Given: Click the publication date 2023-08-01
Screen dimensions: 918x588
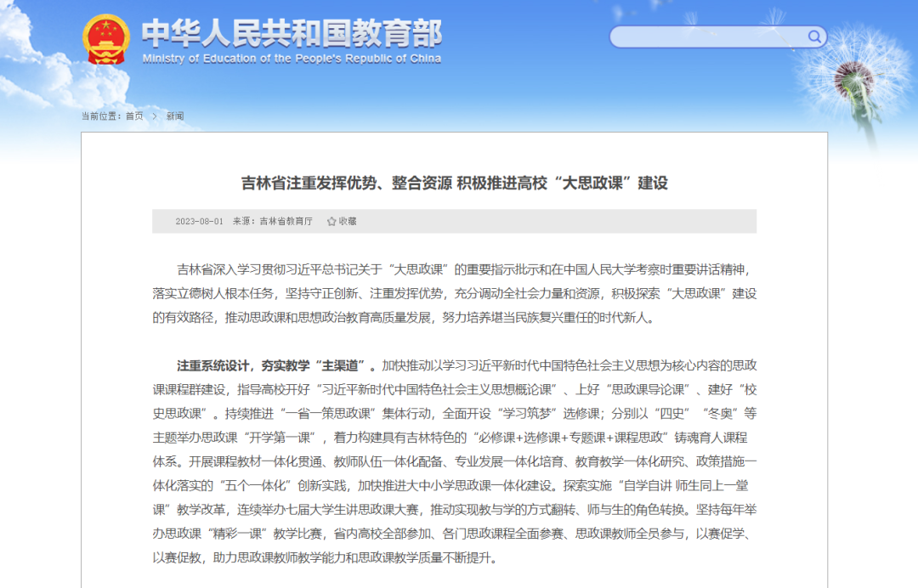Looking at the screenshot, I should tap(199, 221).
